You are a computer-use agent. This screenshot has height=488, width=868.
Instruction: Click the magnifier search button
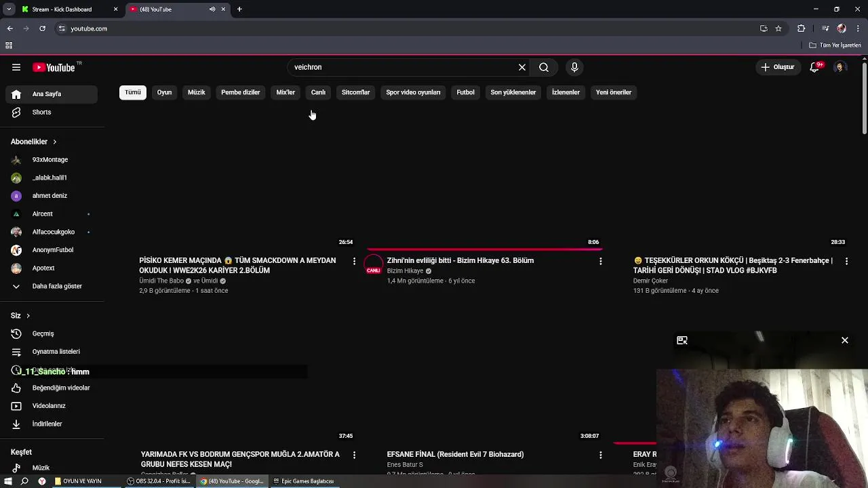click(x=544, y=67)
